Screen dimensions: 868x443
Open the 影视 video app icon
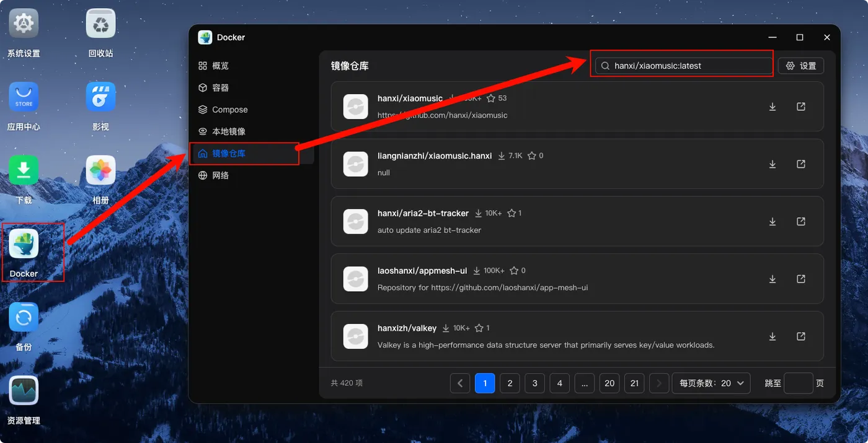(101, 97)
